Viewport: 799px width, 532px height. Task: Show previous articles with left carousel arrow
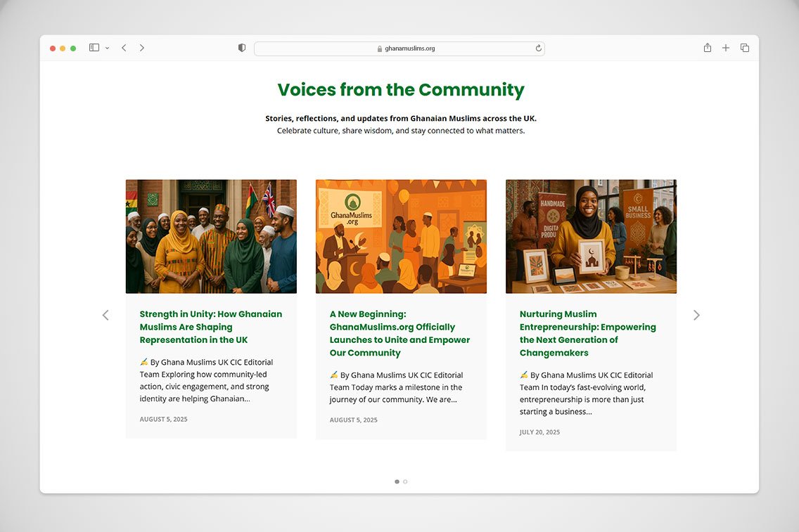click(x=106, y=315)
